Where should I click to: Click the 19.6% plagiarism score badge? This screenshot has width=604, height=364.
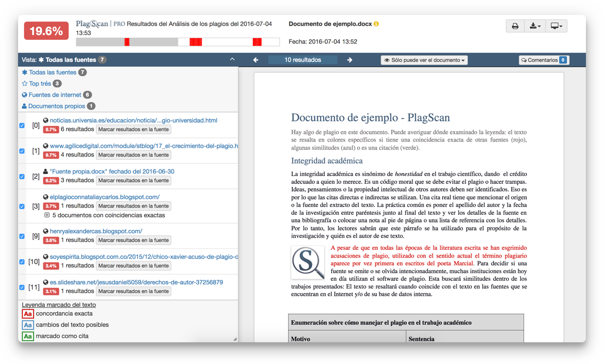click(x=46, y=31)
